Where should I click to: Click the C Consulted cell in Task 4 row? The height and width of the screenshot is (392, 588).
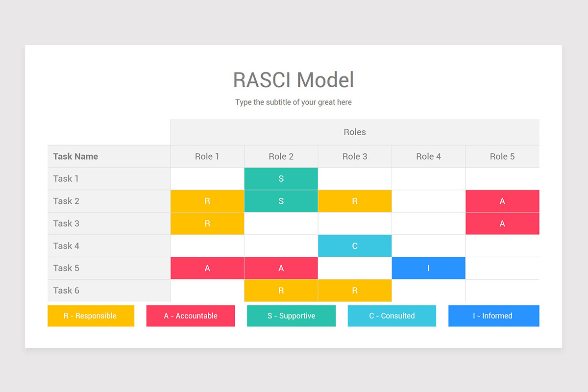(355, 245)
